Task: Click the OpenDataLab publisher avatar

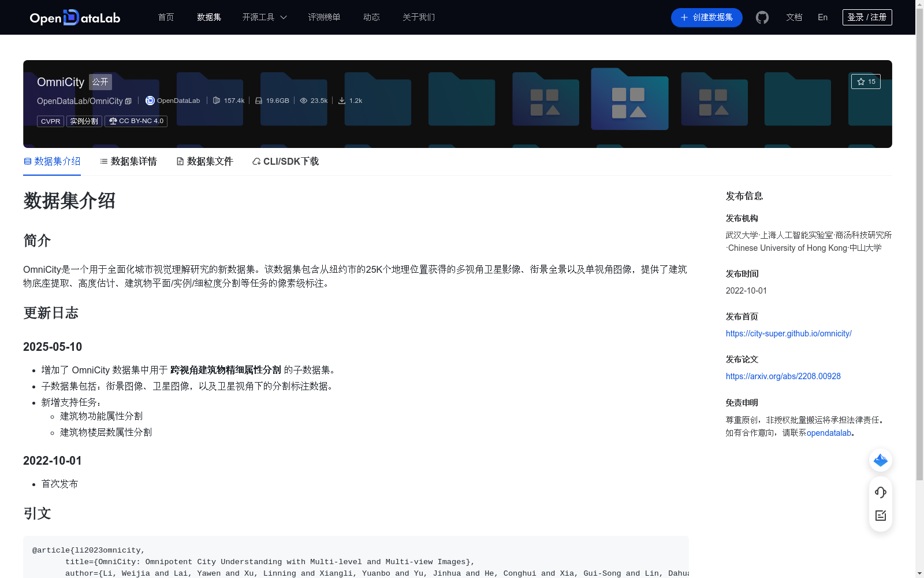Action: (150, 101)
